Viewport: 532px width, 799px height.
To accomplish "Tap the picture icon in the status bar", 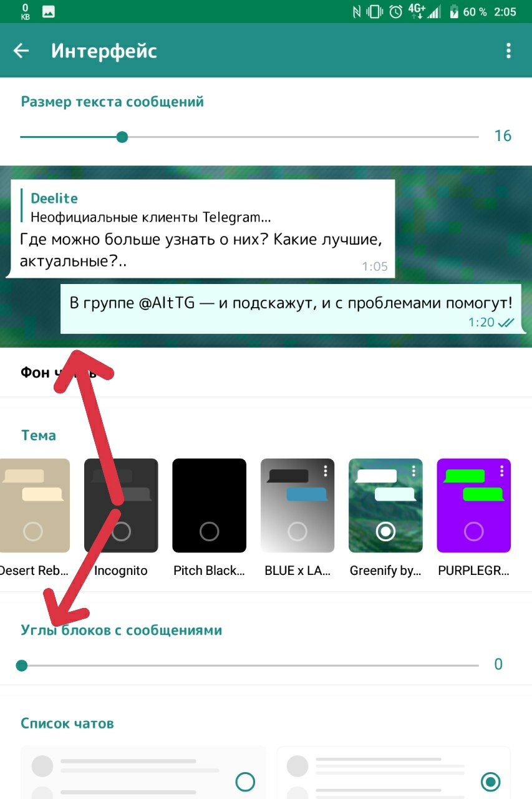I will [48, 11].
